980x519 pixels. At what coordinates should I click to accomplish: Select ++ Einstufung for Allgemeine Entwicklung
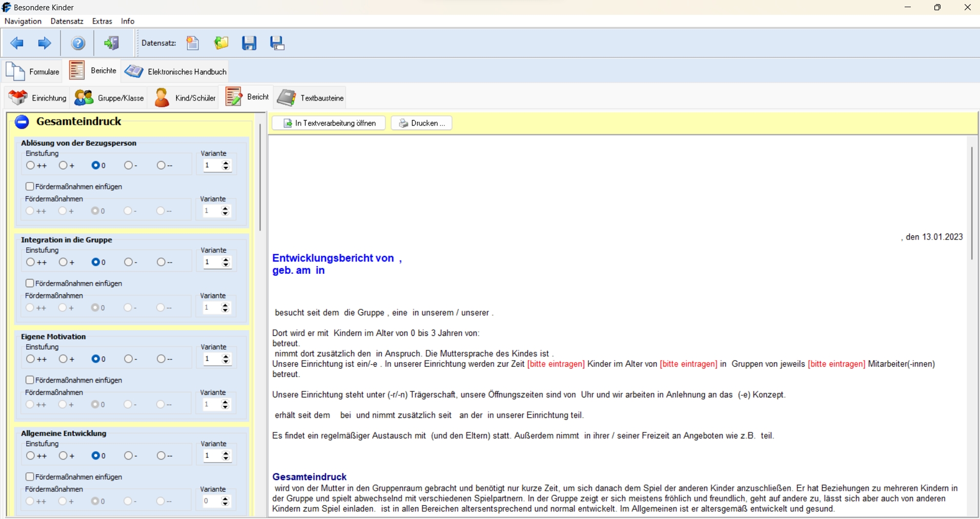point(31,456)
